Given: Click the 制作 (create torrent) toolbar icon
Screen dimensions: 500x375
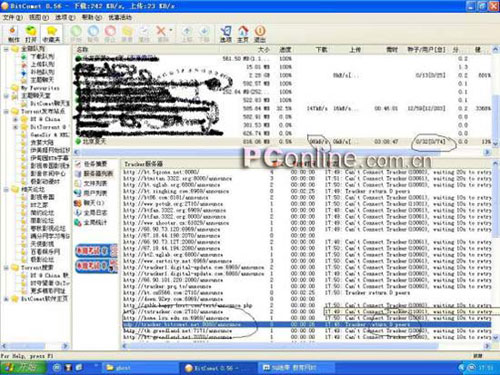Looking at the screenshot, I should [14, 34].
